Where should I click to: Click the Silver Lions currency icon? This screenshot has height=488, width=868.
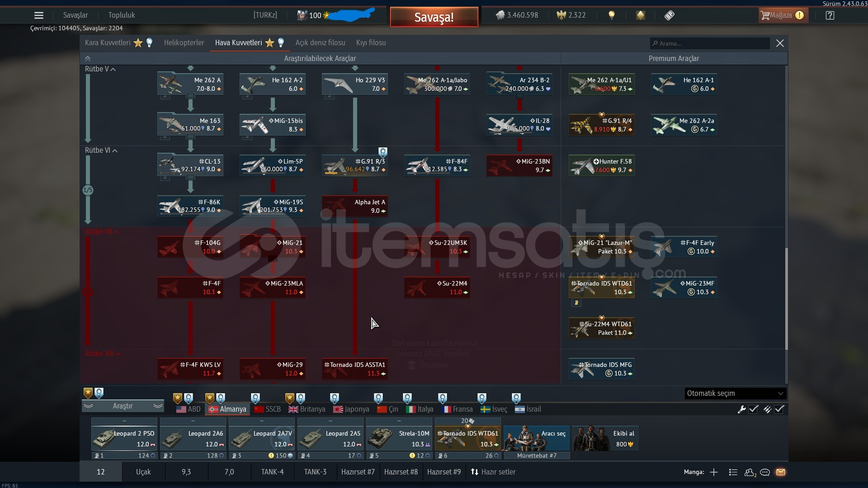click(500, 15)
